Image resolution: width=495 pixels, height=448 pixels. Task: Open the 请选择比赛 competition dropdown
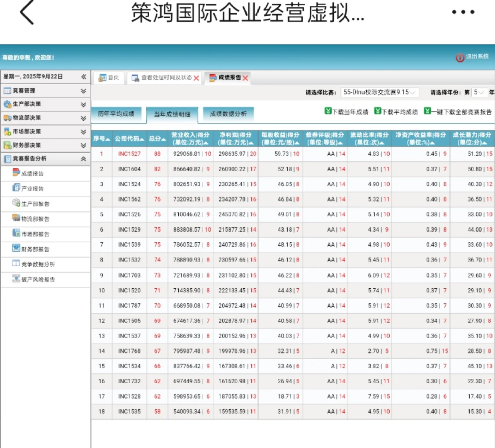click(x=380, y=92)
